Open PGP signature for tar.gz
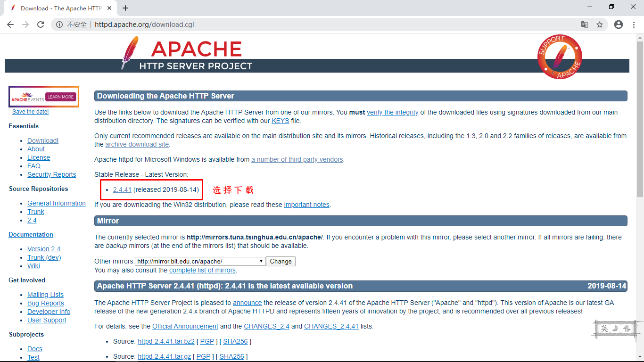 (x=203, y=356)
